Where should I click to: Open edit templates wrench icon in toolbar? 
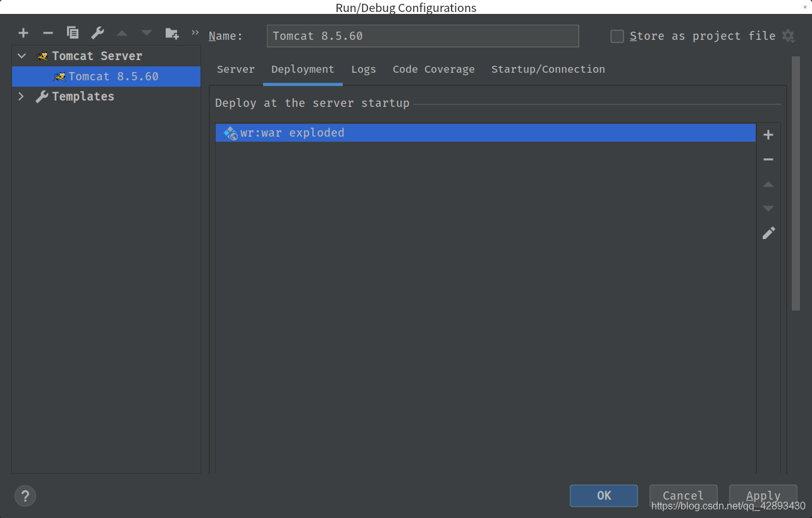tap(97, 33)
